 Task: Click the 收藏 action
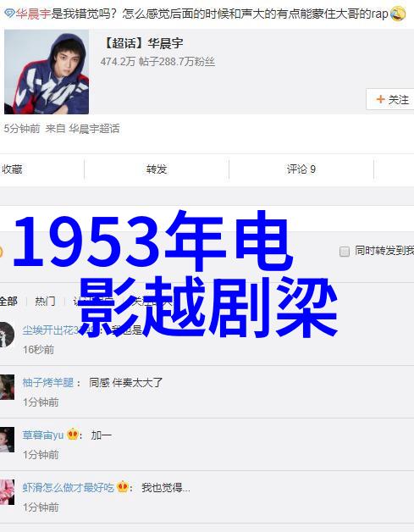click(12, 169)
